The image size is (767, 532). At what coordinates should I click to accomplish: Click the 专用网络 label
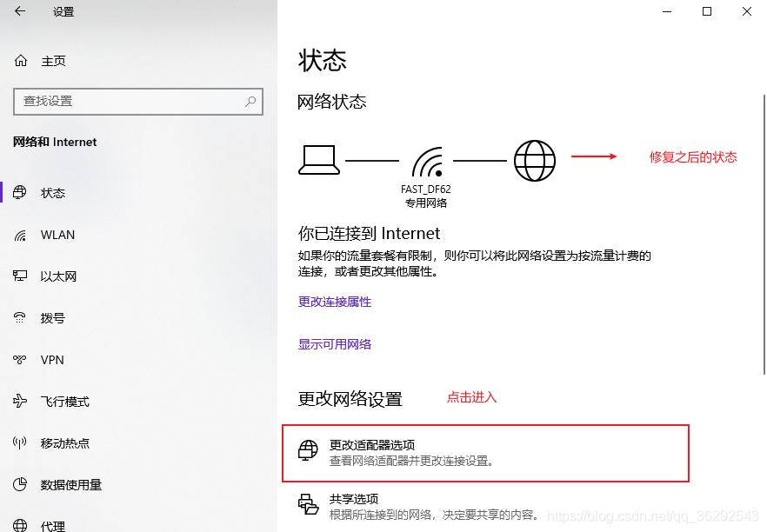click(x=425, y=203)
